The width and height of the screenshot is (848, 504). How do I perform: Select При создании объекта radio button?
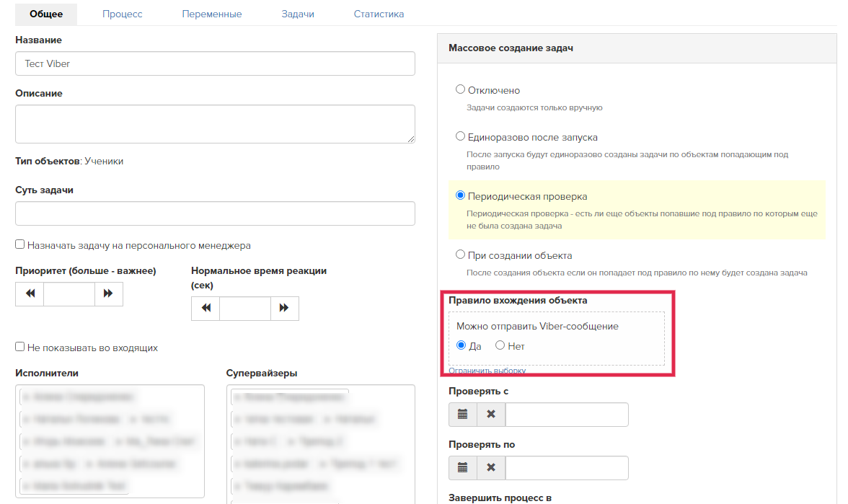[460, 255]
